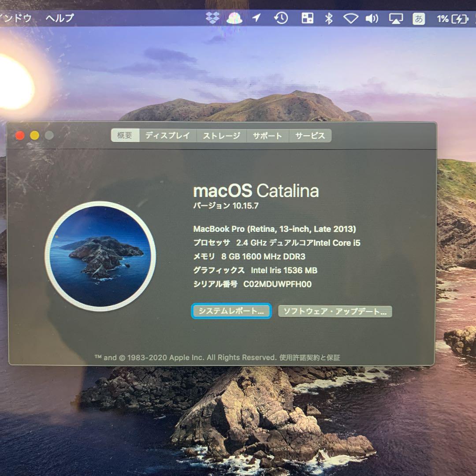Viewport: 476px width, 476px height.
Task: Click the window-layout grid menu bar icon
Action: point(307,18)
